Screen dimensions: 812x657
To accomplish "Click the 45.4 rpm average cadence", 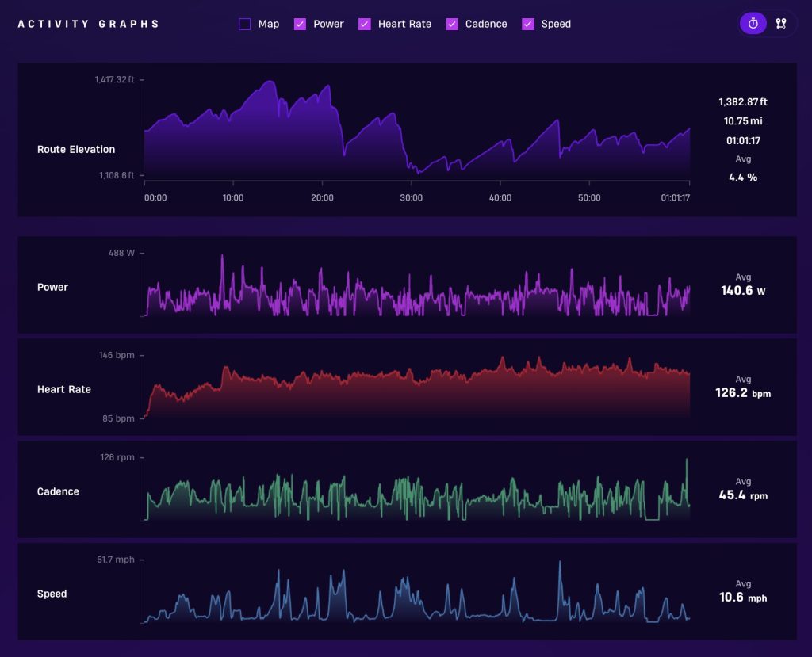I will [x=742, y=495].
